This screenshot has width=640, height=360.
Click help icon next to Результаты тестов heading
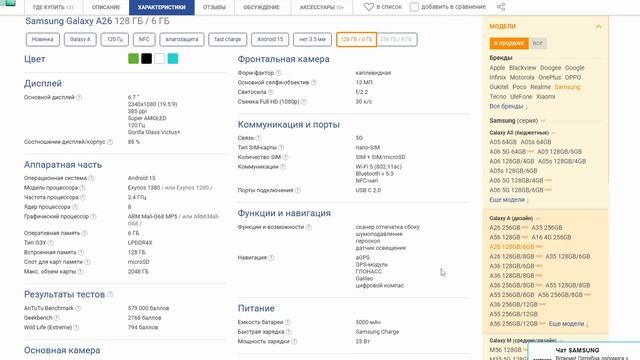pyautogui.click(x=110, y=294)
